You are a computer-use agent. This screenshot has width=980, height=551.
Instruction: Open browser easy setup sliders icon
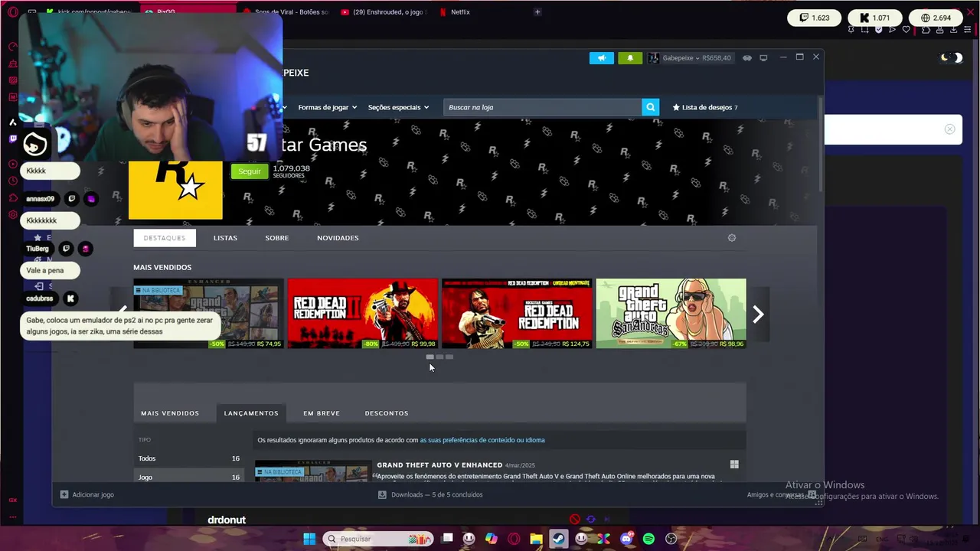click(x=968, y=30)
